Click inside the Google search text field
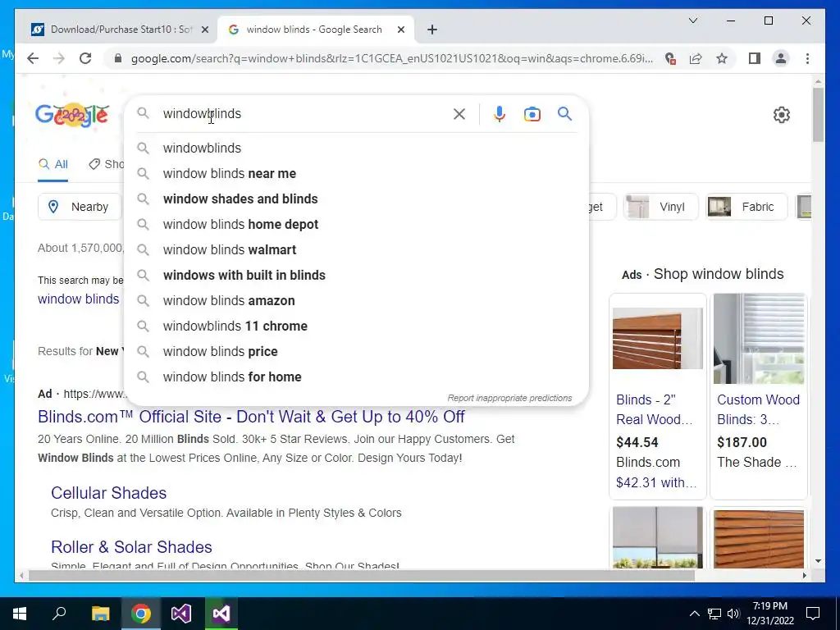Screen dimensions: 840x630 [303, 113]
